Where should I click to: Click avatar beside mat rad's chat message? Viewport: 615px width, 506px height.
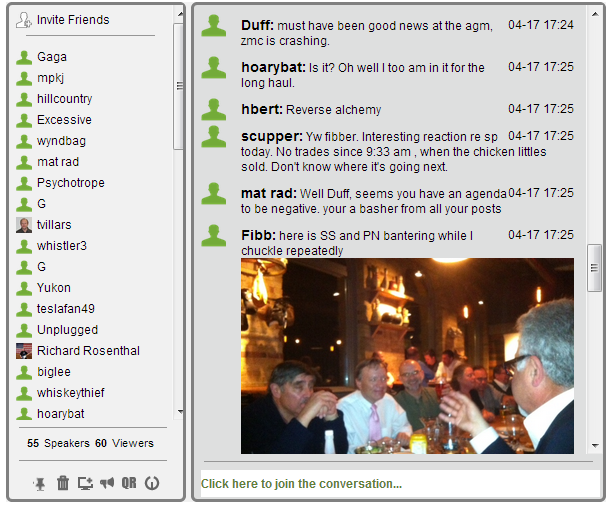click(214, 193)
